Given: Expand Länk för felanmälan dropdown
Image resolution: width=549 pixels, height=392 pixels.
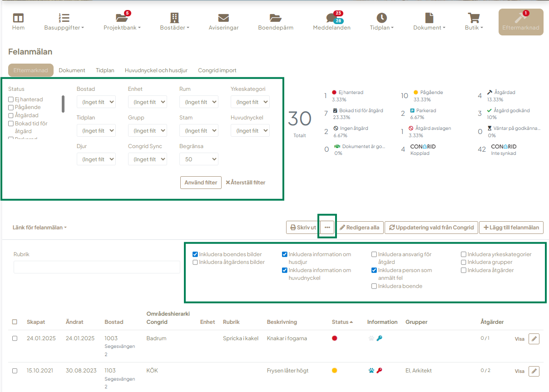Looking at the screenshot, I should pos(40,228).
